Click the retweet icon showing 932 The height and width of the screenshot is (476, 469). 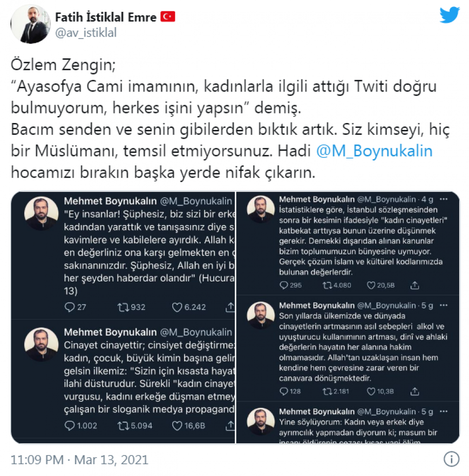tap(123, 307)
